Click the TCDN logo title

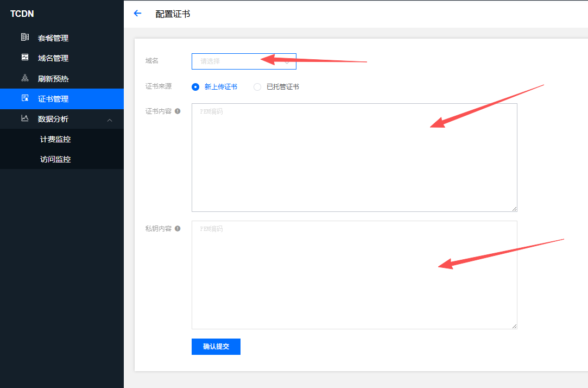[22, 14]
